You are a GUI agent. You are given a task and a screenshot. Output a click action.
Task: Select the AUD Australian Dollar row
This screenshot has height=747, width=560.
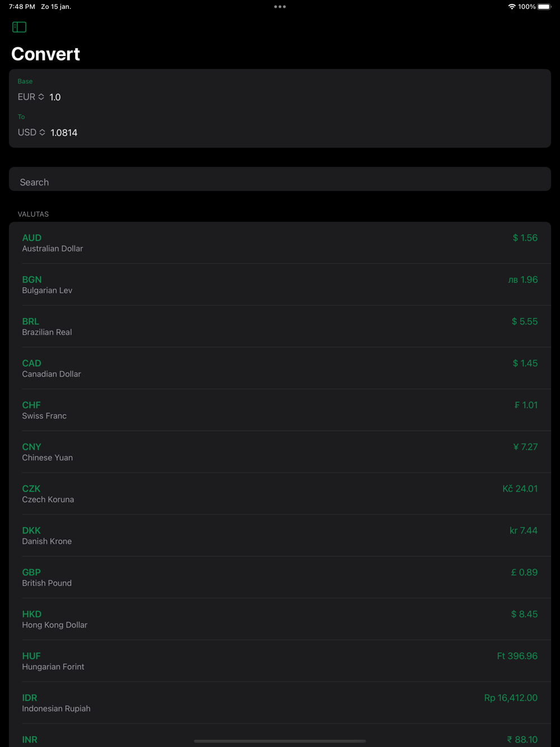(x=280, y=243)
